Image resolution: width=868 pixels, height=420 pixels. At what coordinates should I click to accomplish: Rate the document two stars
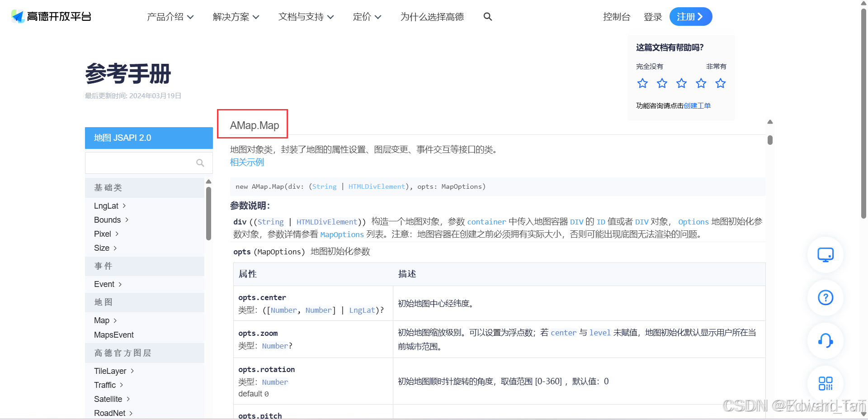coord(662,83)
